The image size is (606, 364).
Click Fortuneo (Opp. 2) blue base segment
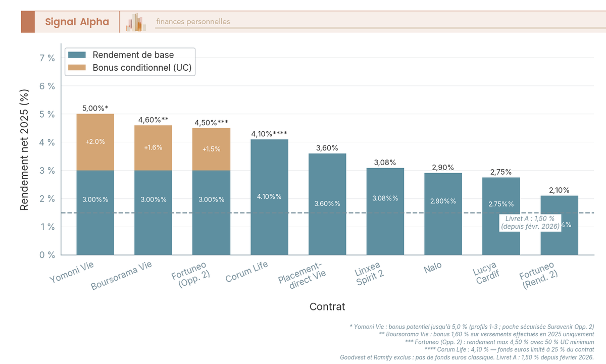(211, 212)
